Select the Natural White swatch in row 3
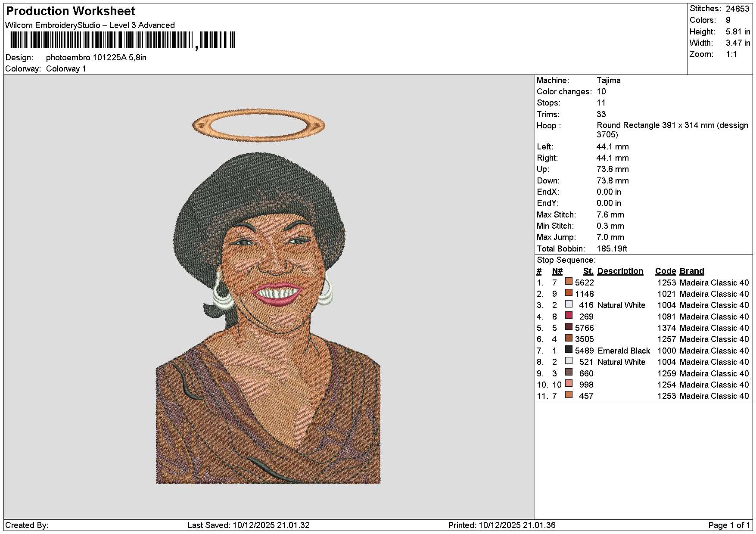The height and width of the screenshot is (534, 756). (569, 304)
